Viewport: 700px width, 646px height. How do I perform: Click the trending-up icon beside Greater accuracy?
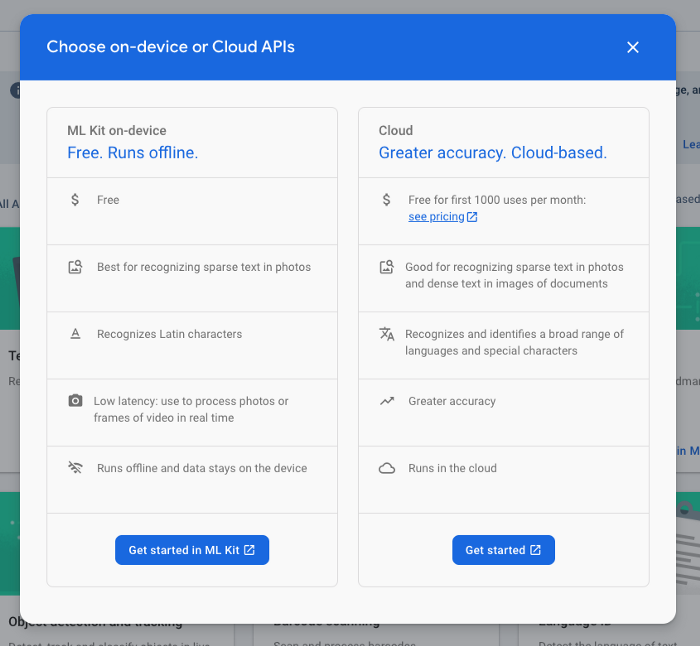(387, 401)
